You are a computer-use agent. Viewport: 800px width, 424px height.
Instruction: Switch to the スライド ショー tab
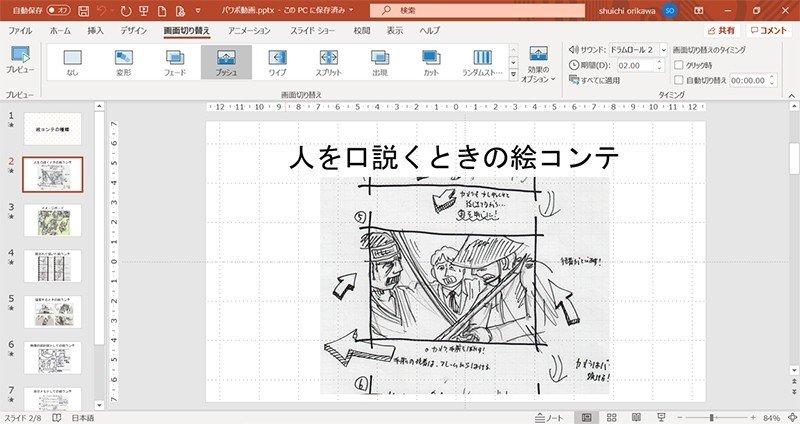pyautogui.click(x=312, y=31)
